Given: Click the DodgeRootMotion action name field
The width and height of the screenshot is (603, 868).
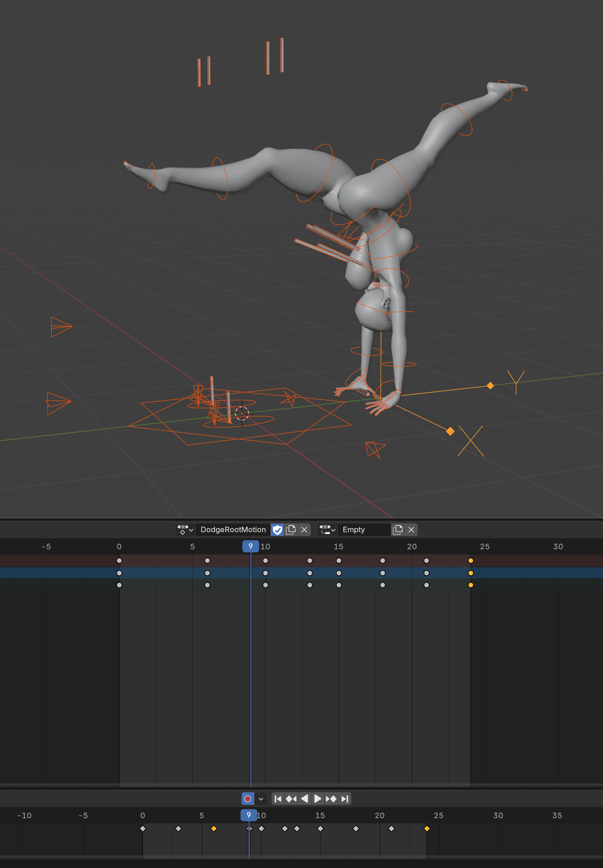Looking at the screenshot, I should click(233, 530).
